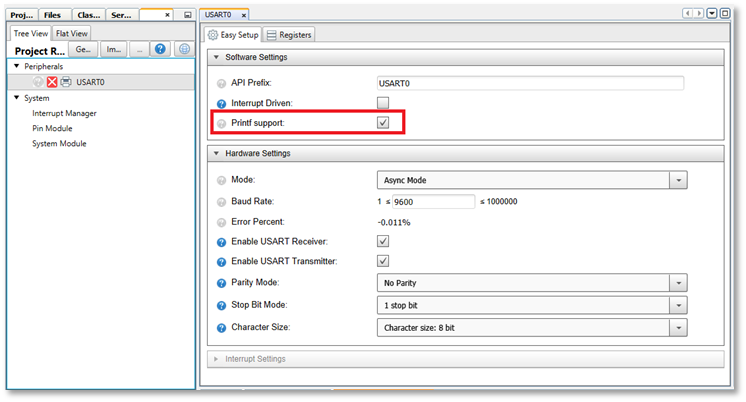Switch to the Registers tab
The image size is (746, 402).
289,35
